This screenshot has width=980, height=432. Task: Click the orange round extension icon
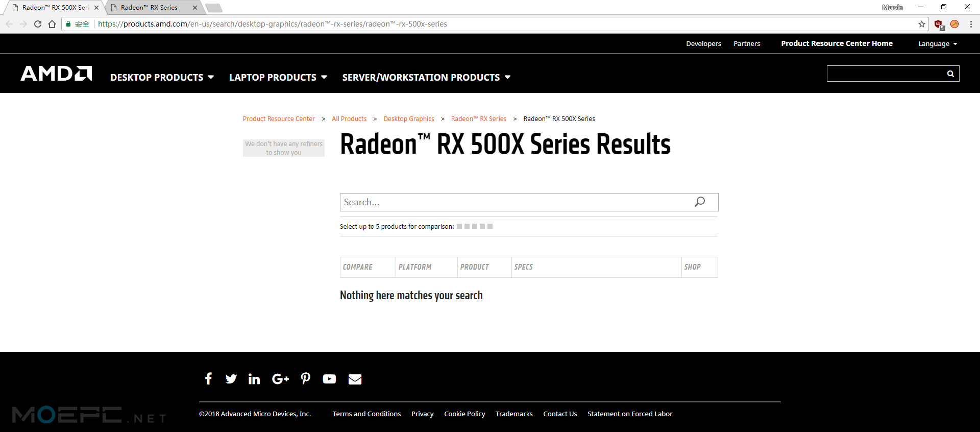(954, 24)
